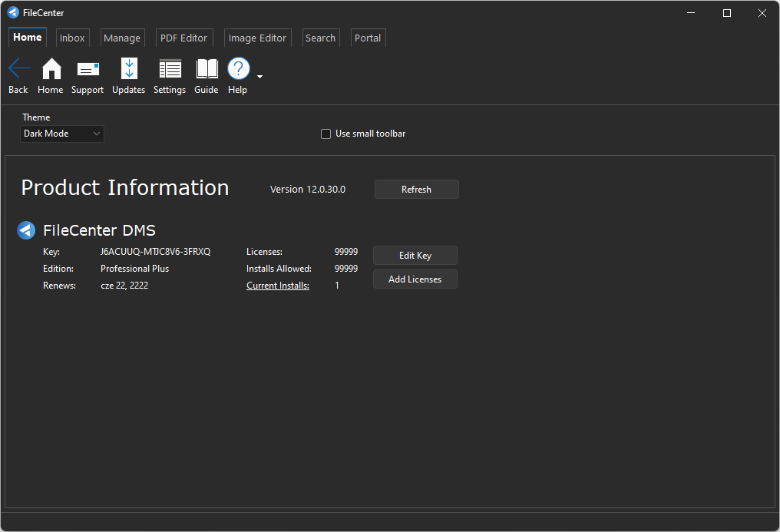The width and height of the screenshot is (780, 532).
Task: Enable the Use small toolbar checkbox
Action: point(326,134)
